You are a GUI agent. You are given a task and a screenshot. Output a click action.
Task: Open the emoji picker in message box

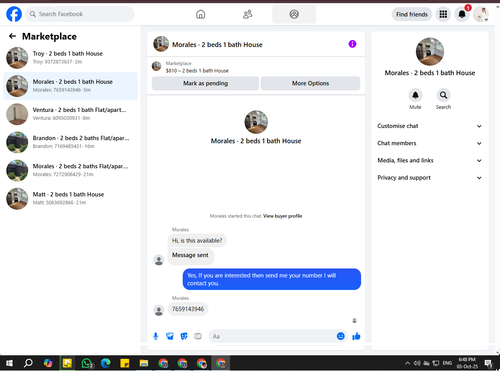point(340,336)
